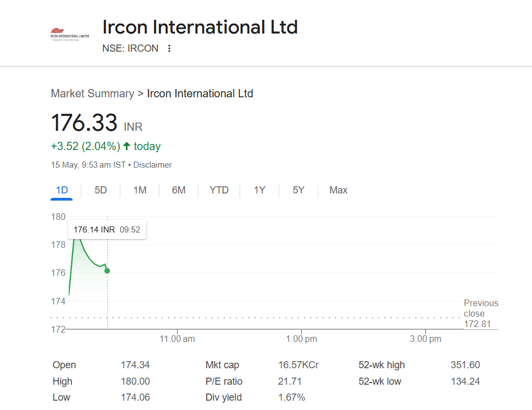Switch to the 1M chart tab
Viewport: 532px width, 410px height.
[x=140, y=190]
